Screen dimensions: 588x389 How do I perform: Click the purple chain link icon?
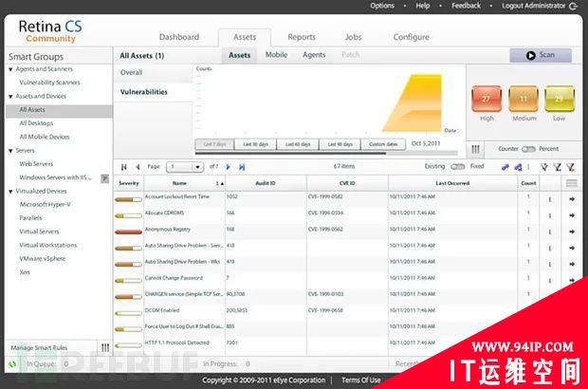505,167
